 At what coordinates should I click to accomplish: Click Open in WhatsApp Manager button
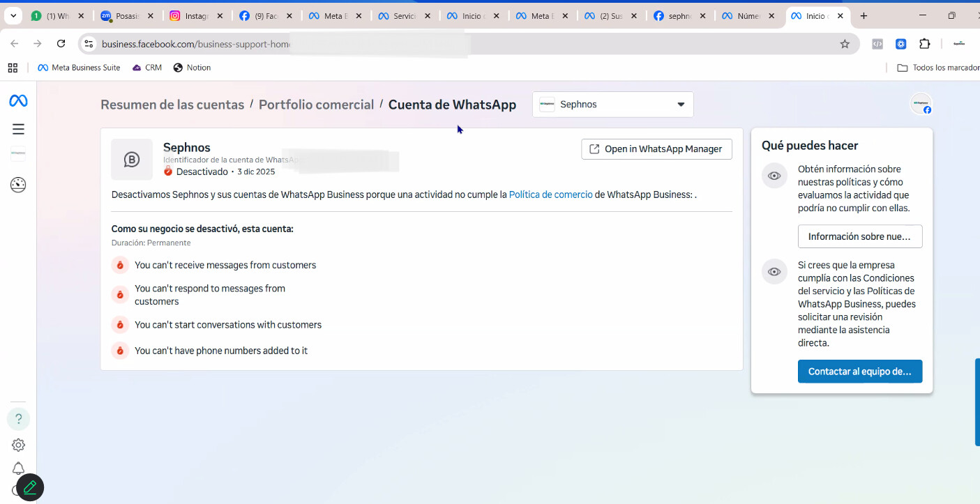(656, 149)
